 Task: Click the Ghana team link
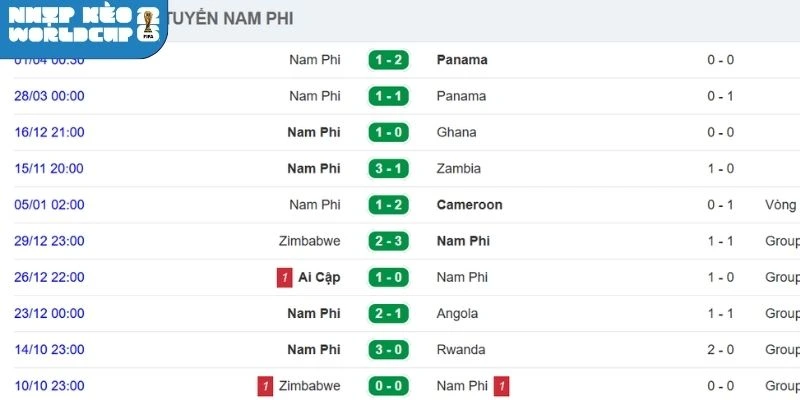(456, 132)
